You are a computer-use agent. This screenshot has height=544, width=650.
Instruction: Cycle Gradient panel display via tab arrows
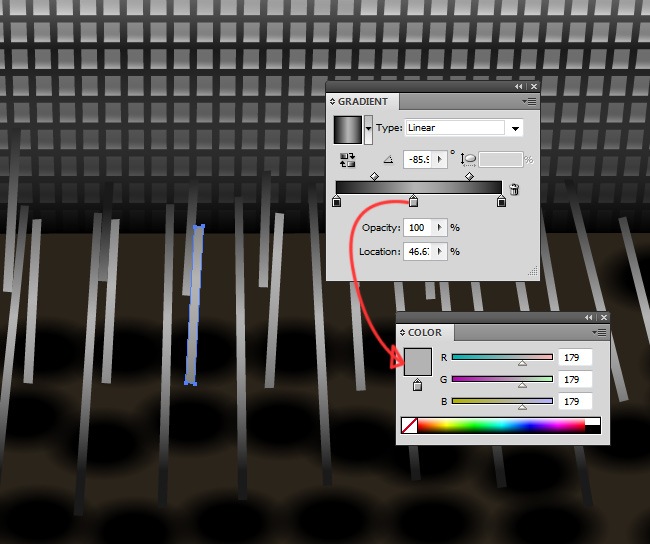point(332,102)
